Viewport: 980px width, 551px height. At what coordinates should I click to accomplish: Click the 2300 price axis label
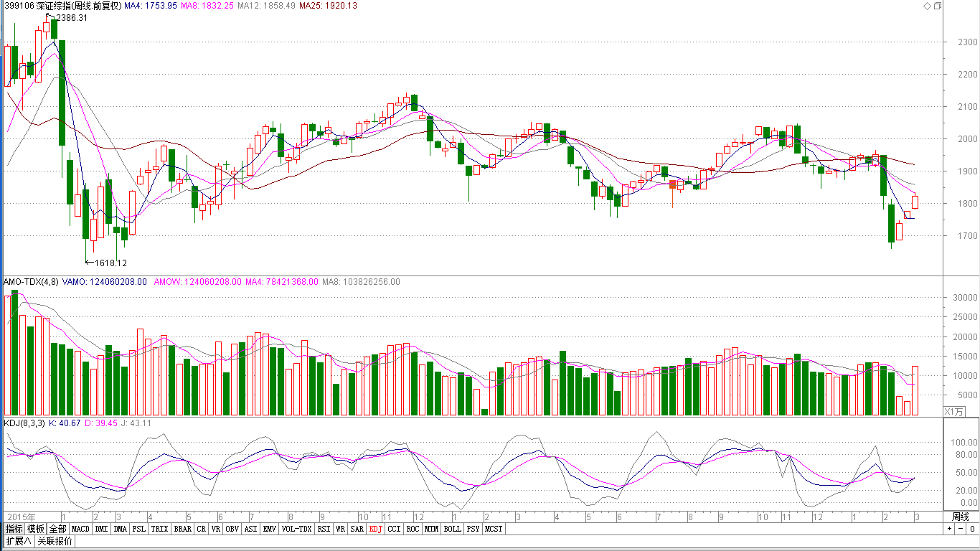(x=966, y=42)
